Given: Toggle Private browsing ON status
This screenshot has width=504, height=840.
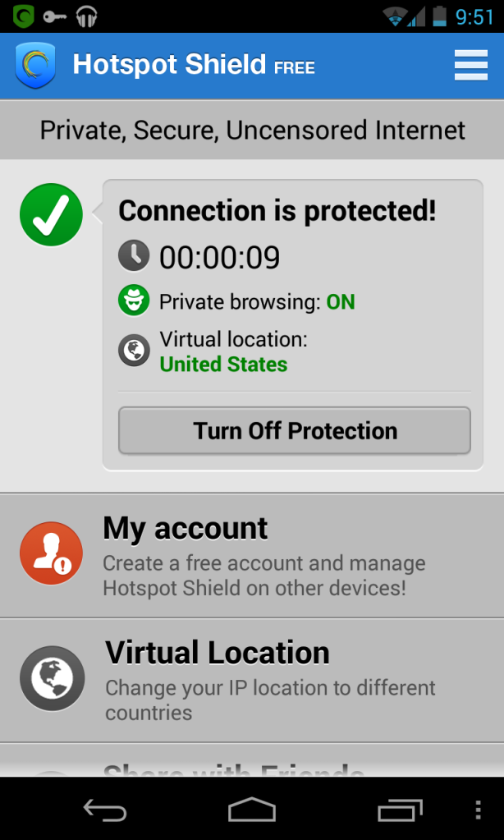Looking at the screenshot, I should pyautogui.click(x=340, y=302).
